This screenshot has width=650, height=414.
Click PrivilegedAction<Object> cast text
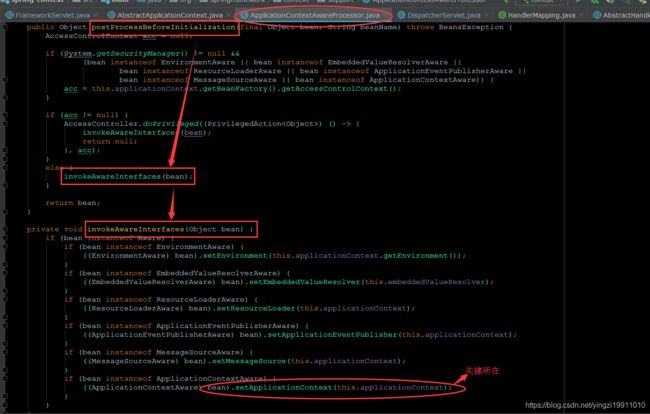[263, 124]
